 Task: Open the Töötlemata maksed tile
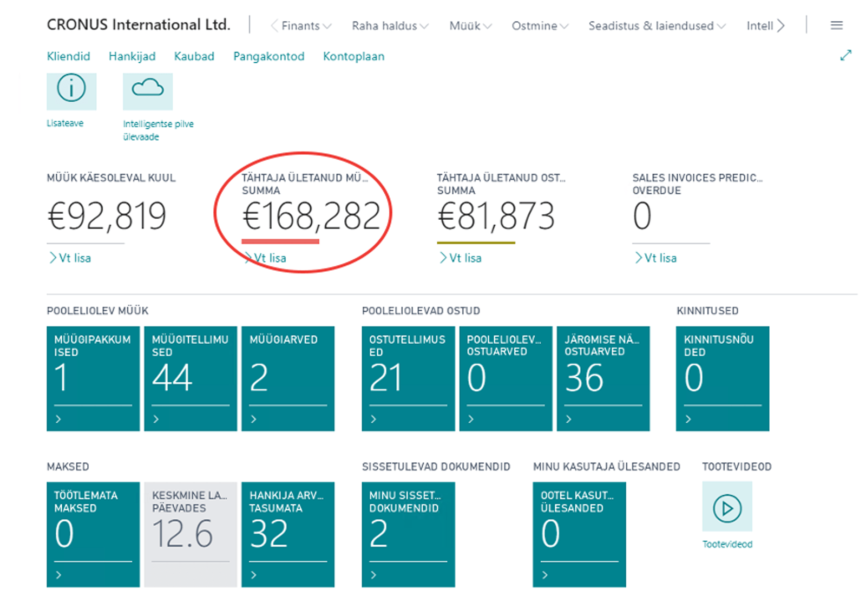coord(93,535)
